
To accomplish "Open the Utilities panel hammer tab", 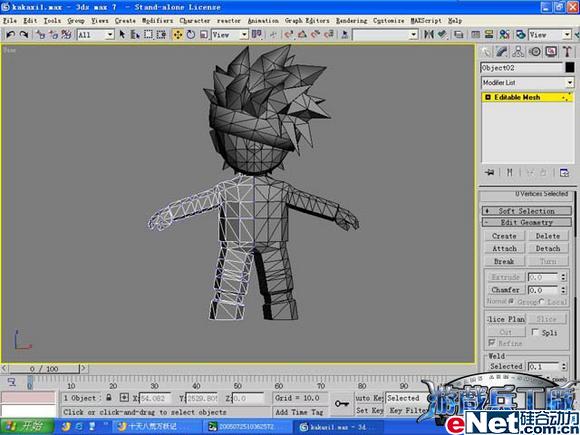I will tap(567, 52).
